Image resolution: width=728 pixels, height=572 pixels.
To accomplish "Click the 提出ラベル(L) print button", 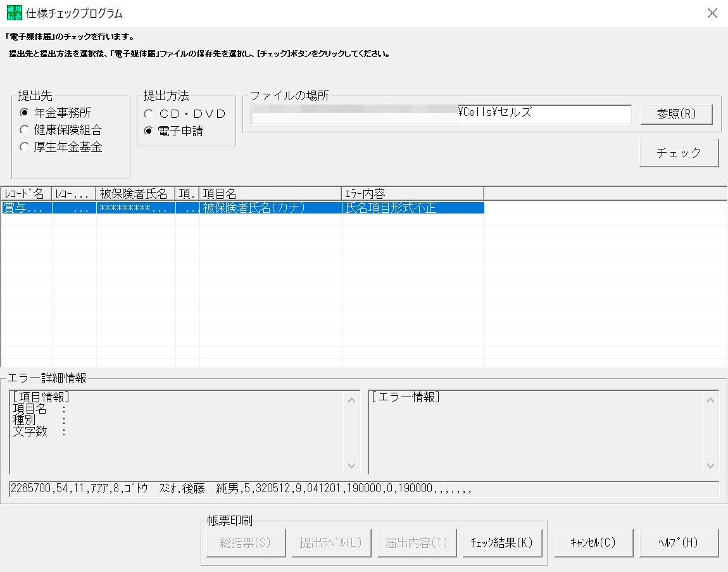I will [x=331, y=543].
